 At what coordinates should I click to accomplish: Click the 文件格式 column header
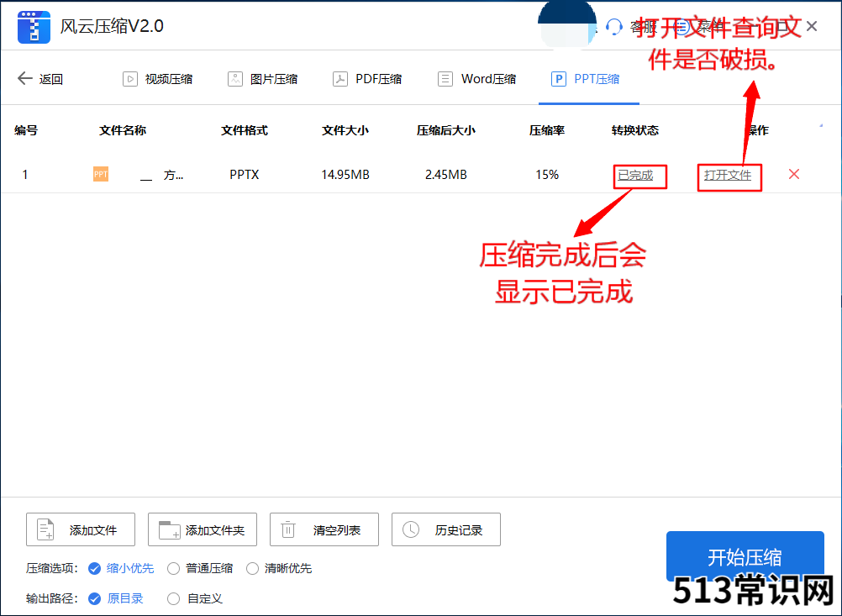(x=245, y=130)
